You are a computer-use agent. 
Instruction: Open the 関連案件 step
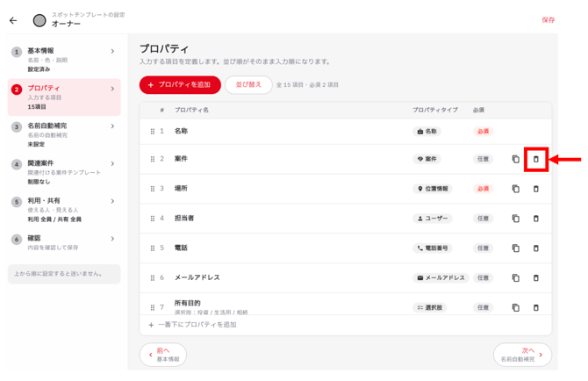64,172
